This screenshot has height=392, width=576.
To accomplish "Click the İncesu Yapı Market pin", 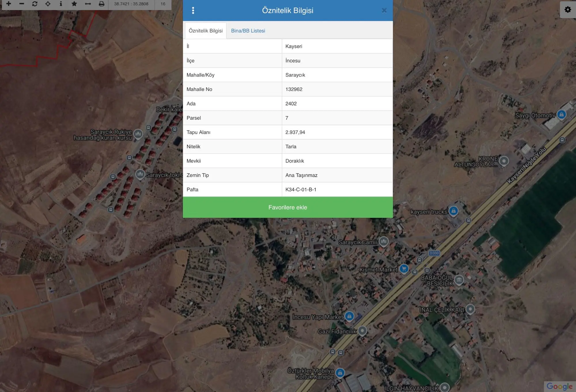I will click(349, 316).
